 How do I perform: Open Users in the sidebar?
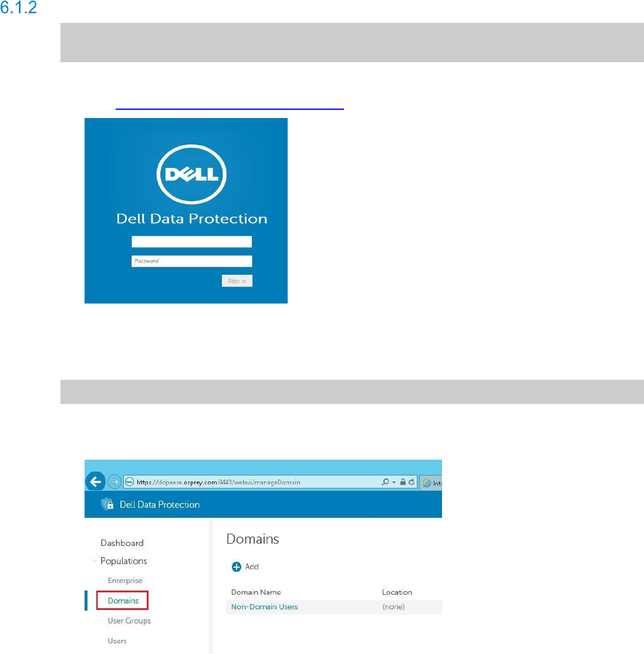tap(117, 640)
